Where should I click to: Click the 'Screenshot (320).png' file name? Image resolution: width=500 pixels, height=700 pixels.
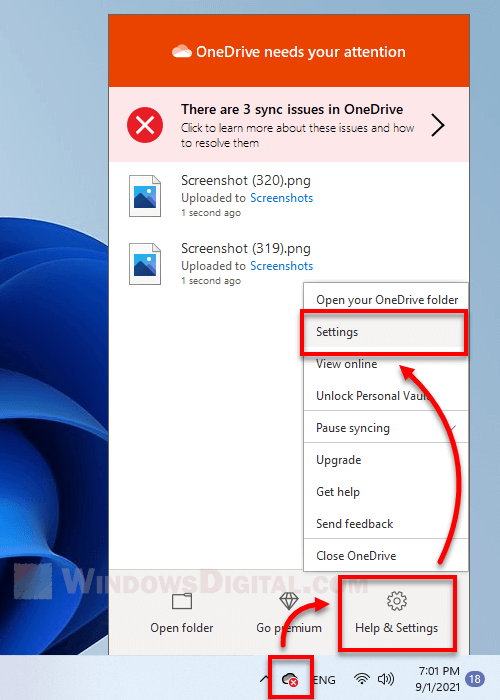tap(246, 180)
